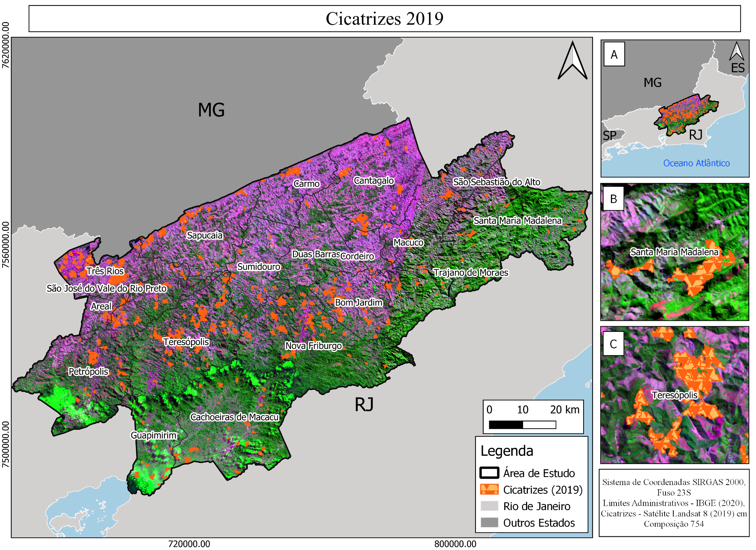Click the Teresópolis label on main map
This screenshot has width=756, height=550.
pyautogui.click(x=186, y=342)
